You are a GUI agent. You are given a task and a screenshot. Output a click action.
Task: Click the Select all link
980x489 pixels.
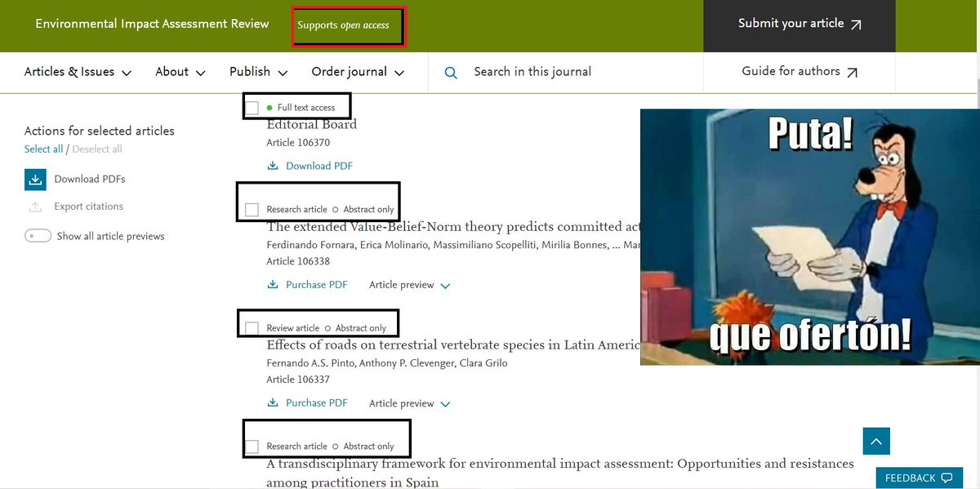pos(43,149)
